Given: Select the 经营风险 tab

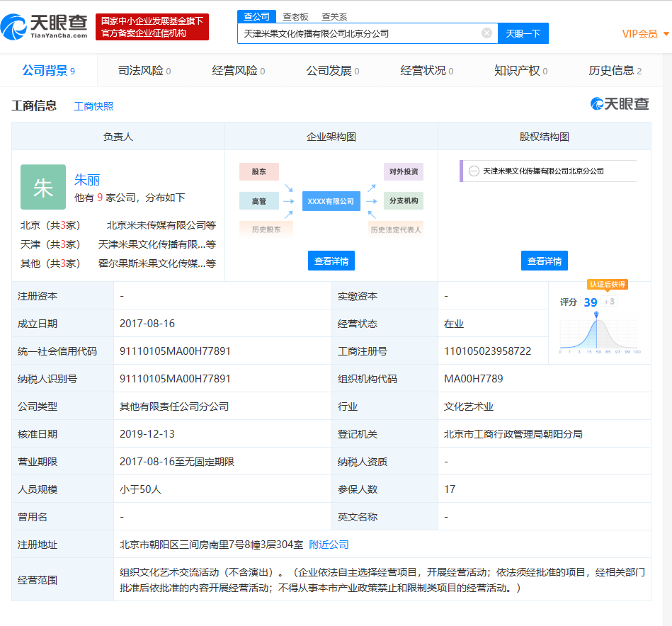Looking at the screenshot, I should pos(239,70).
